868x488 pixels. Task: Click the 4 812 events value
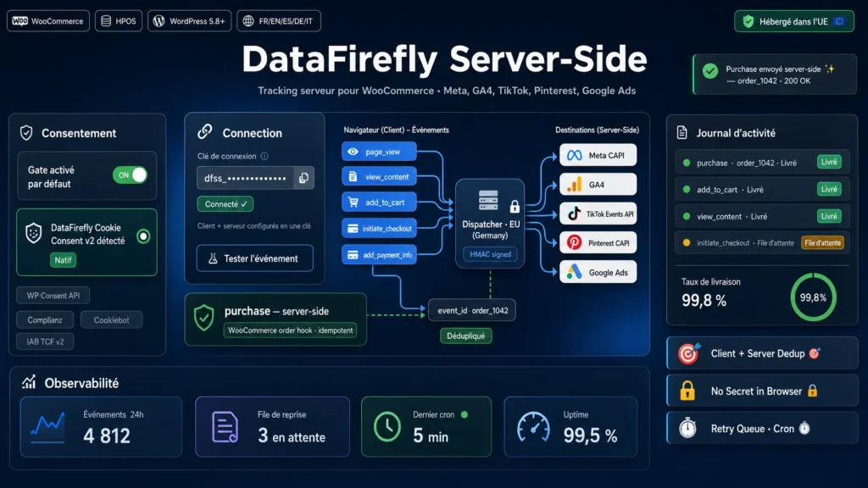(107, 436)
